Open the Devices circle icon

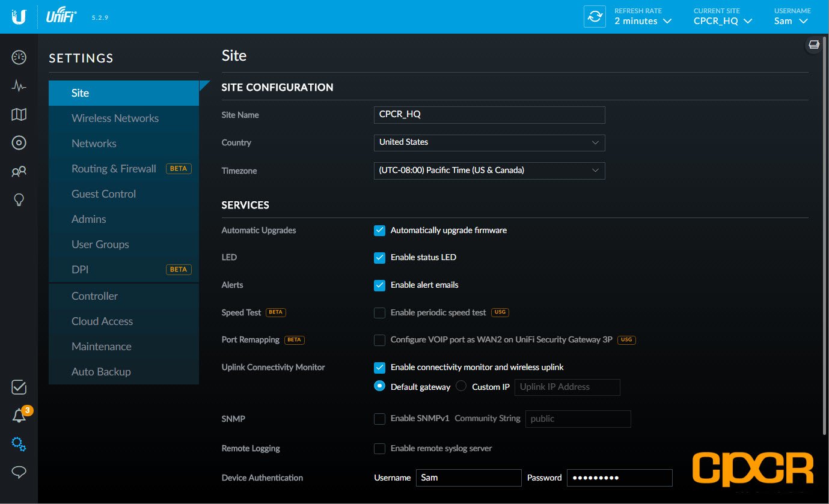pyautogui.click(x=19, y=142)
